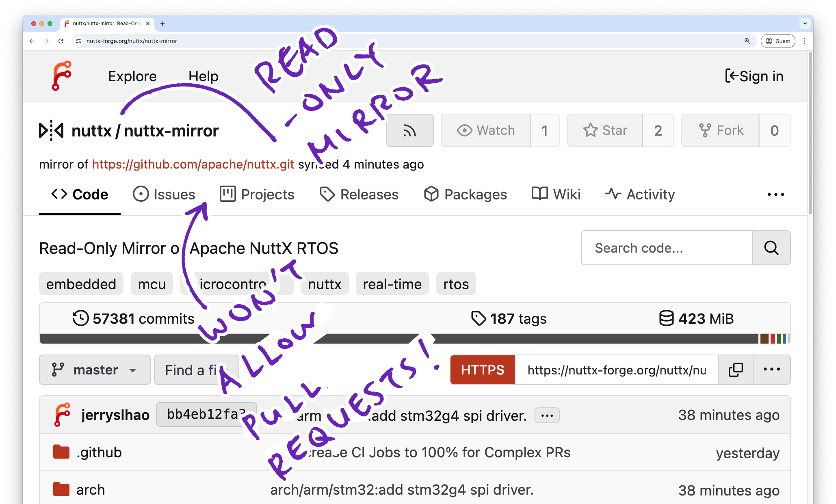Select the embedded topic tag
836x504 pixels.
pos(81,284)
